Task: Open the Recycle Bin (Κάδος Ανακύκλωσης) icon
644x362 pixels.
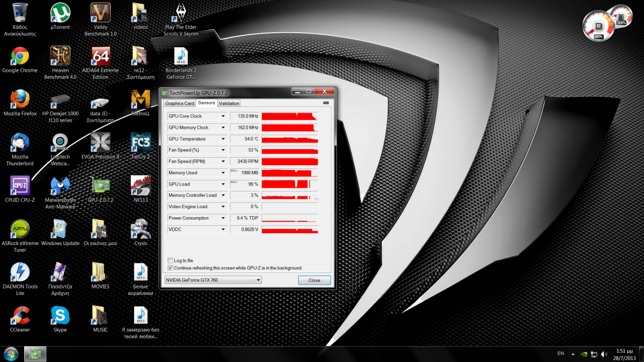Action: click(20, 19)
